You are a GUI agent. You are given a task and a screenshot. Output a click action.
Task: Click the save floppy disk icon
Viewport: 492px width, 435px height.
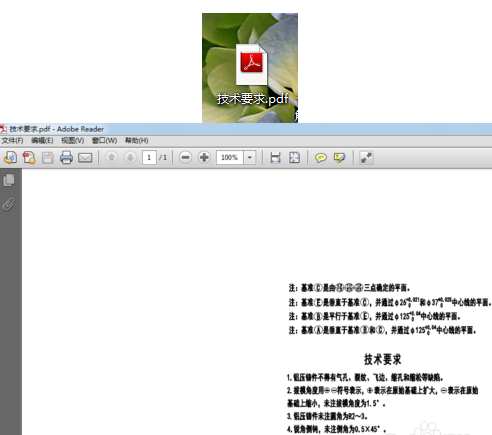(x=48, y=158)
